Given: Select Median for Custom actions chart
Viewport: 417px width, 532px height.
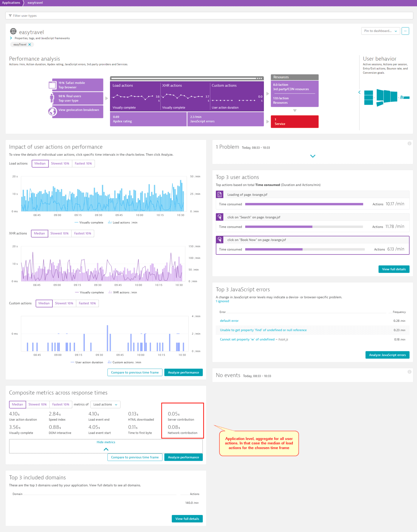Looking at the screenshot, I should [x=44, y=303].
